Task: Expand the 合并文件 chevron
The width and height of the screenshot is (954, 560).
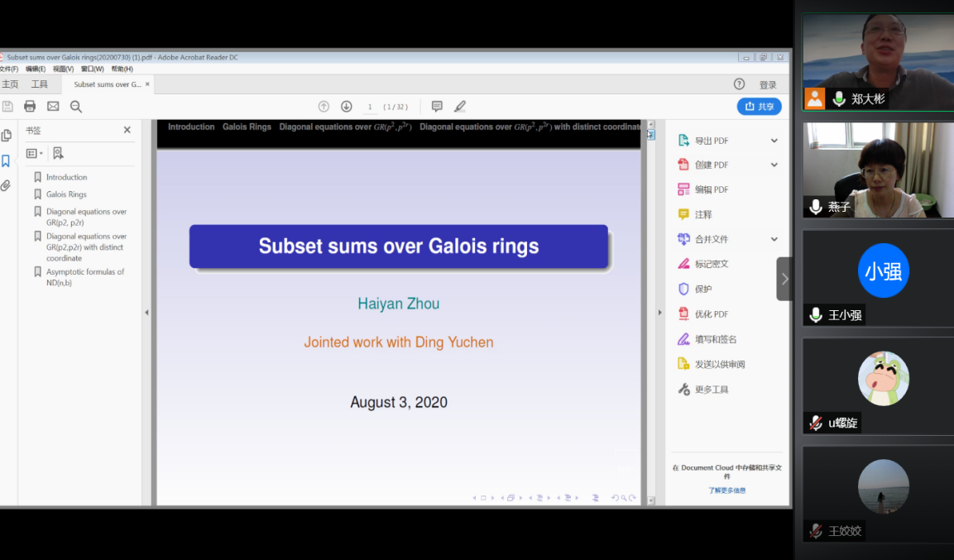Action: (774, 239)
